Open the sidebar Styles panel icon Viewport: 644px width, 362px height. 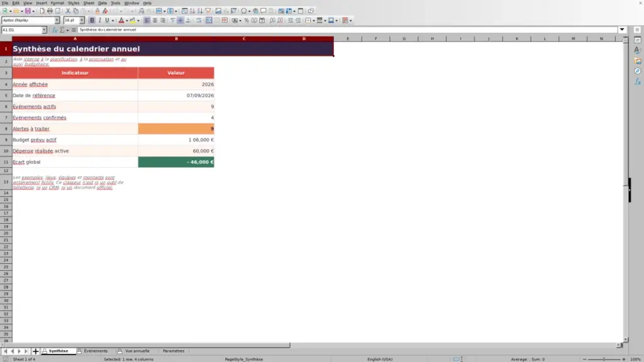pyautogui.click(x=638, y=50)
